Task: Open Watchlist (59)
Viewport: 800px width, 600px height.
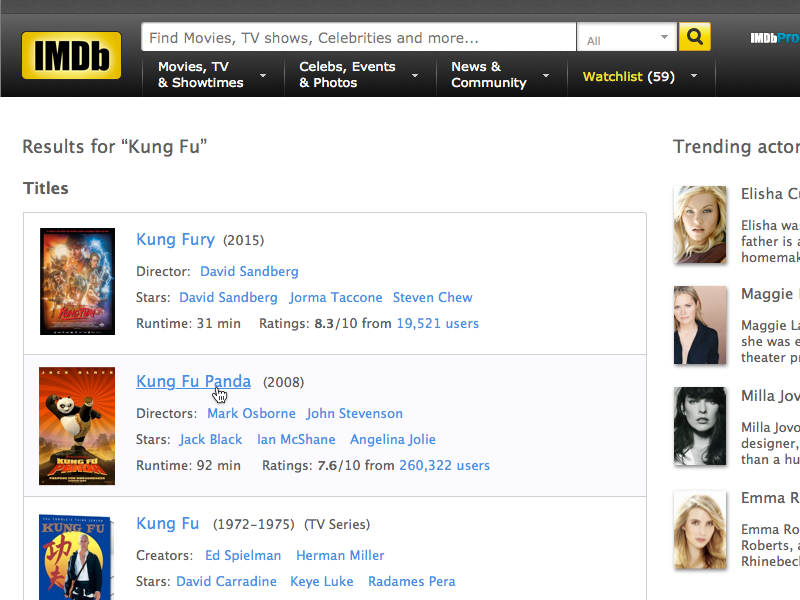Action: [x=629, y=77]
